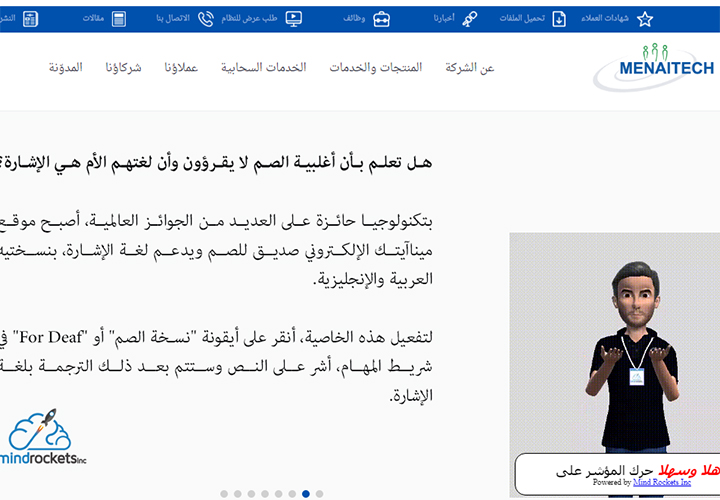Click the شهادات العملاء text label
720x500 pixels.
point(605,18)
